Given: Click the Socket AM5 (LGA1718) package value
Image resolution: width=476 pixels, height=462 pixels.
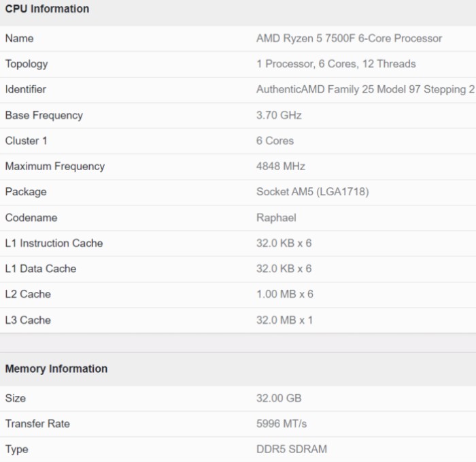Looking at the screenshot, I should (312, 192).
